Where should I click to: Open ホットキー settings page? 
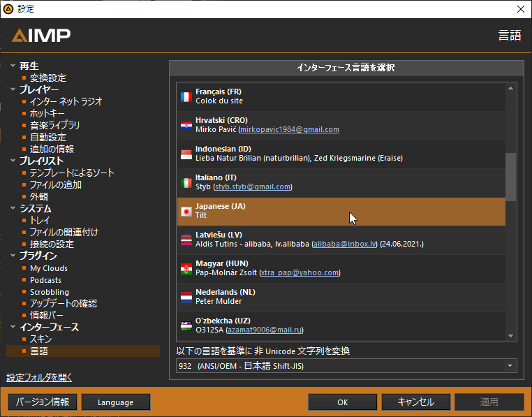point(47,113)
